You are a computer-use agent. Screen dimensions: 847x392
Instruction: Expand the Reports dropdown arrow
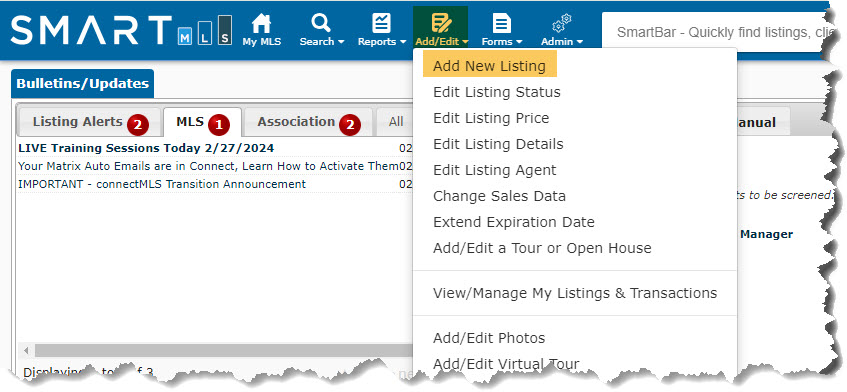coord(403,42)
